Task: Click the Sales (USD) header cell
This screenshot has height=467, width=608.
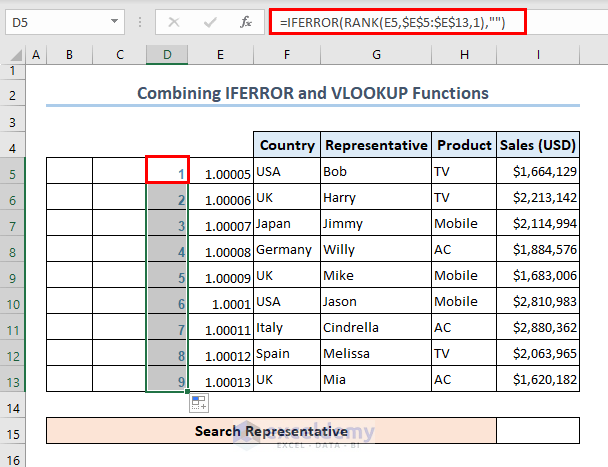Action: coord(538,145)
